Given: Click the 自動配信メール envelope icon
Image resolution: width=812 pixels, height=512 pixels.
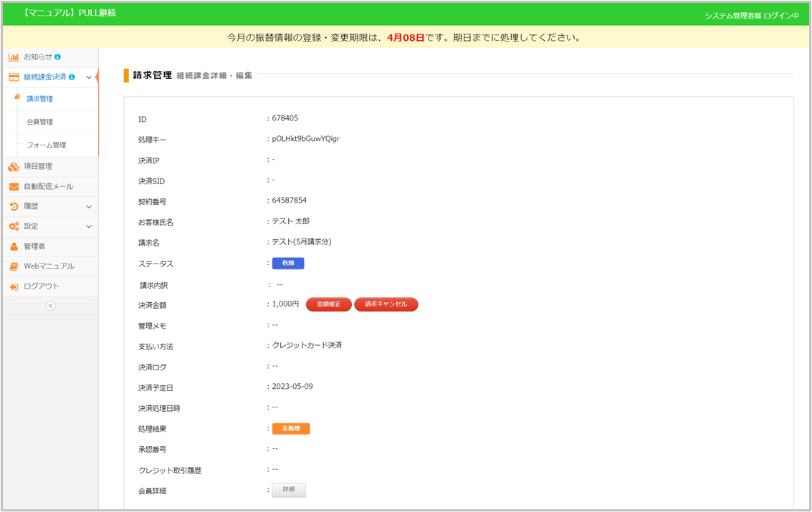Looking at the screenshot, I should point(14,187).
